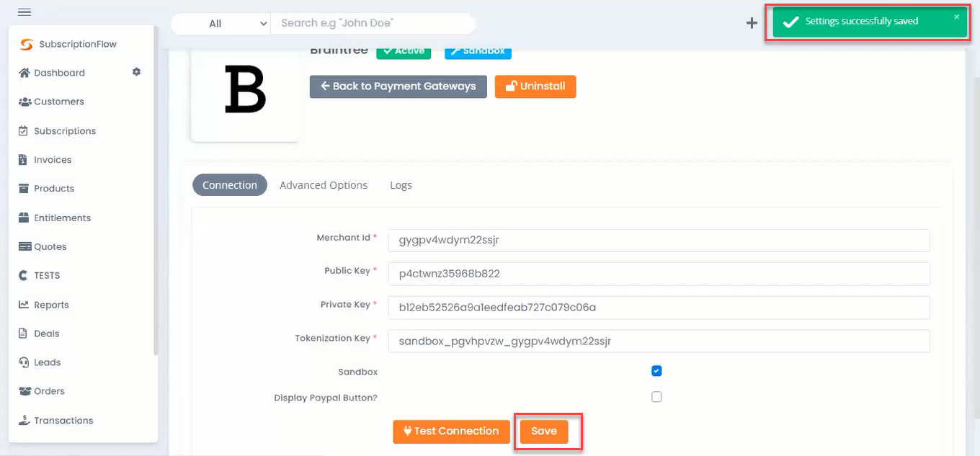Save the gateway settings
980x456 pixels.
point(544,432)
